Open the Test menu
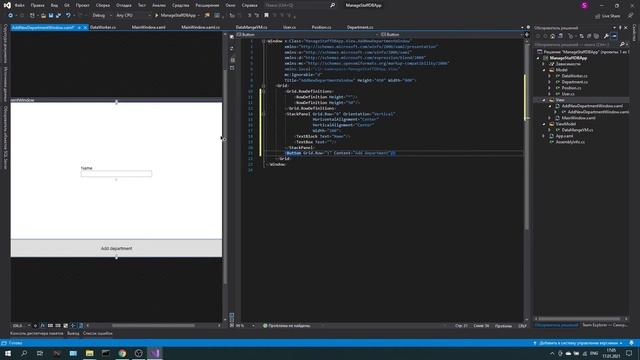 pyautogui.click(x=142, y=5)
